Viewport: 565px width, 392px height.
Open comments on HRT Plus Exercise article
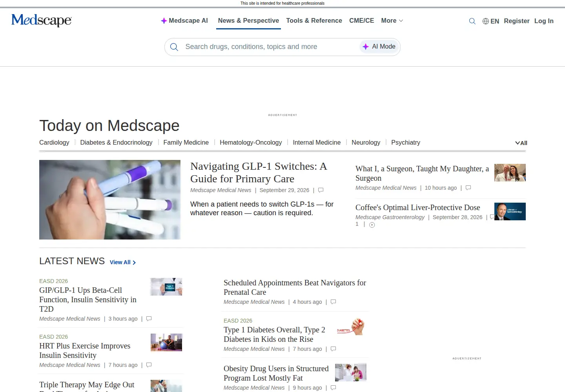(149, 365)
